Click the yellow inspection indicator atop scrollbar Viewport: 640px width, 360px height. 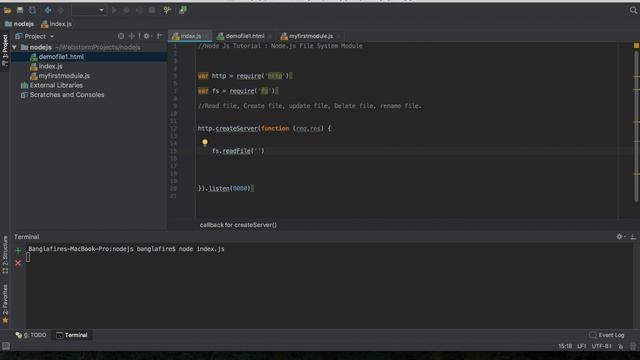(x=636, y=46)
